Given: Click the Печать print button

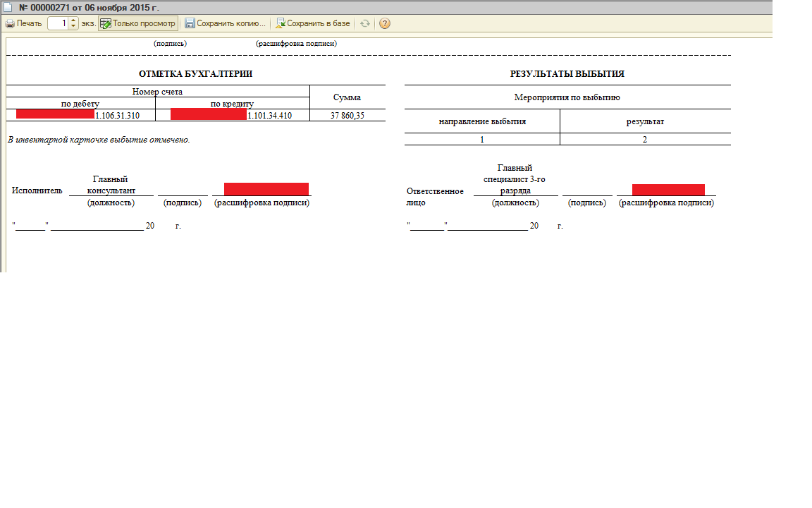Looking at the screenshot, I should point(23,23).
